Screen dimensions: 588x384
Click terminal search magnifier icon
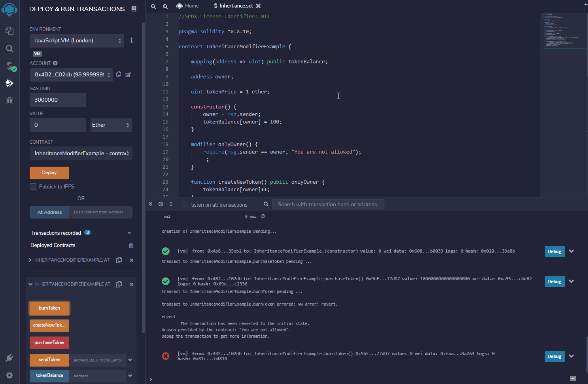(266, 204)
